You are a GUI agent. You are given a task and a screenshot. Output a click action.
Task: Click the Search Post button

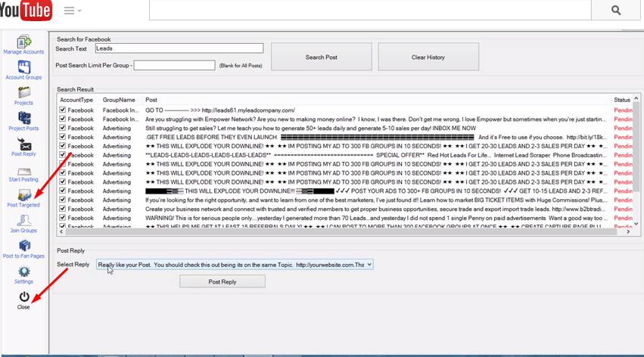point(321,57)
